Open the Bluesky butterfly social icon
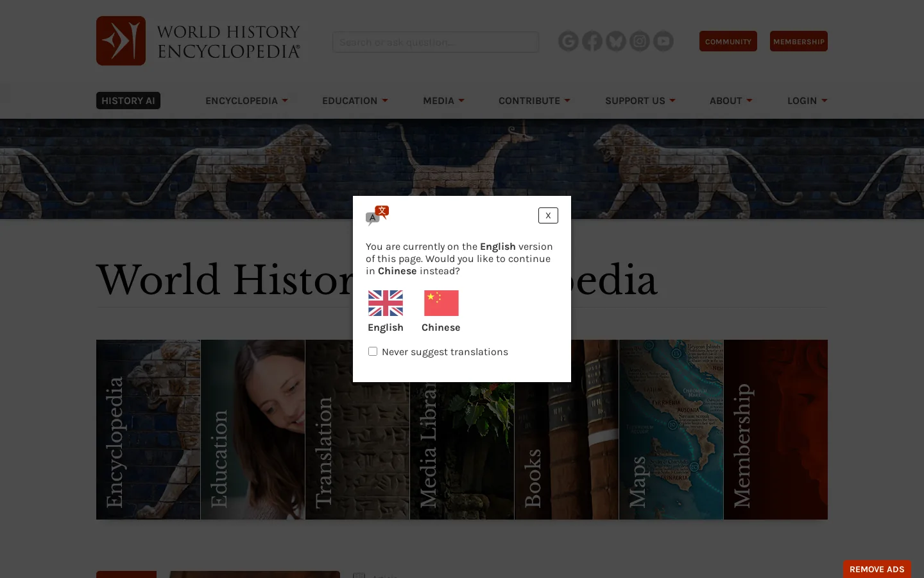Viewport: 924px width, 578px height. click(616, 41)
